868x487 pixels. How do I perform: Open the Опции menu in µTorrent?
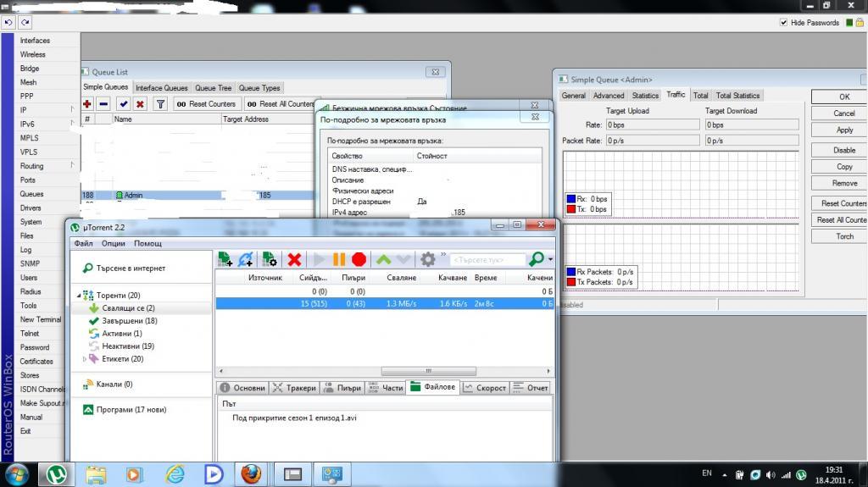coord(113,243)
